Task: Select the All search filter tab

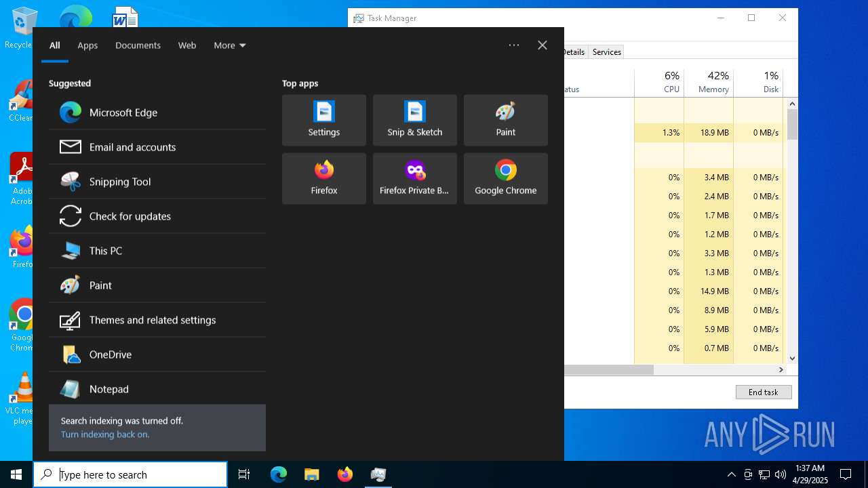Action: coord(55,45)
